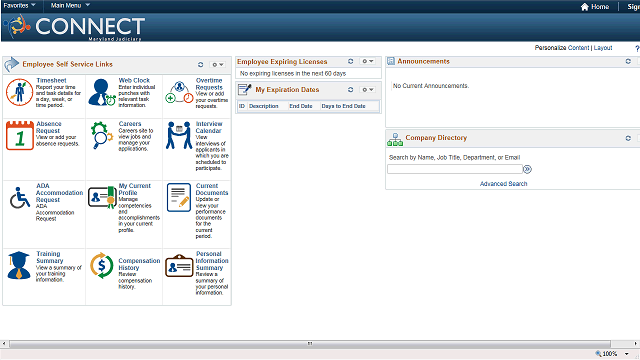Click the My Expiration Dates notepad icon
This screenshot has height=360, width=640.
coord(244,89)
